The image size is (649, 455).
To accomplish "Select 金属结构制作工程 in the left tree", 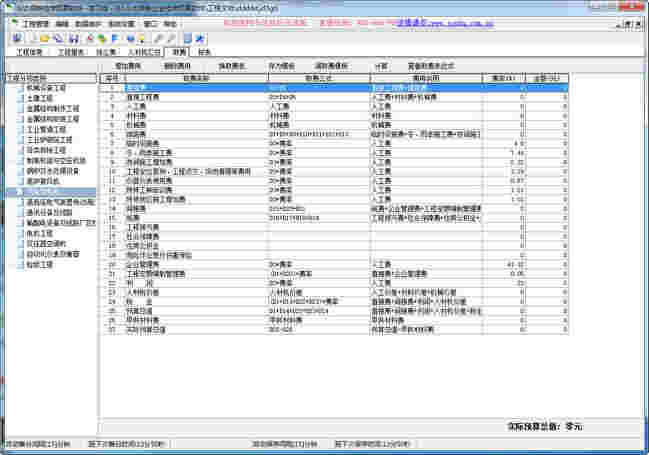I will click(53, 108).
